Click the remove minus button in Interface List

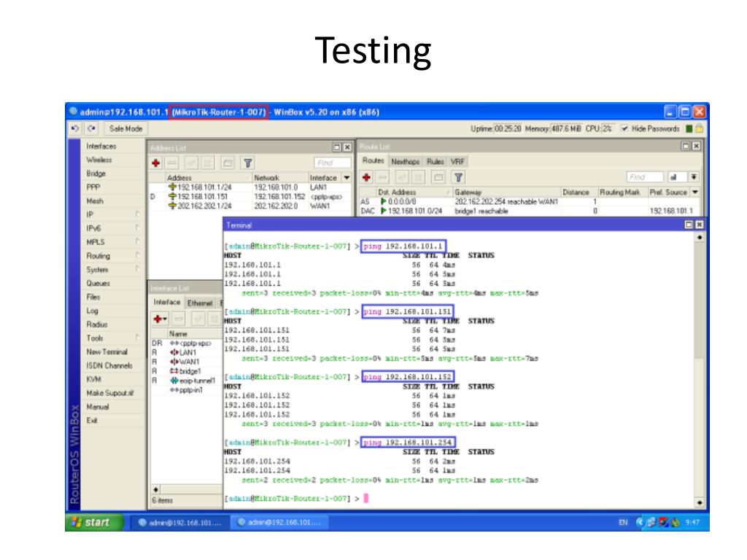click(179, 319)
